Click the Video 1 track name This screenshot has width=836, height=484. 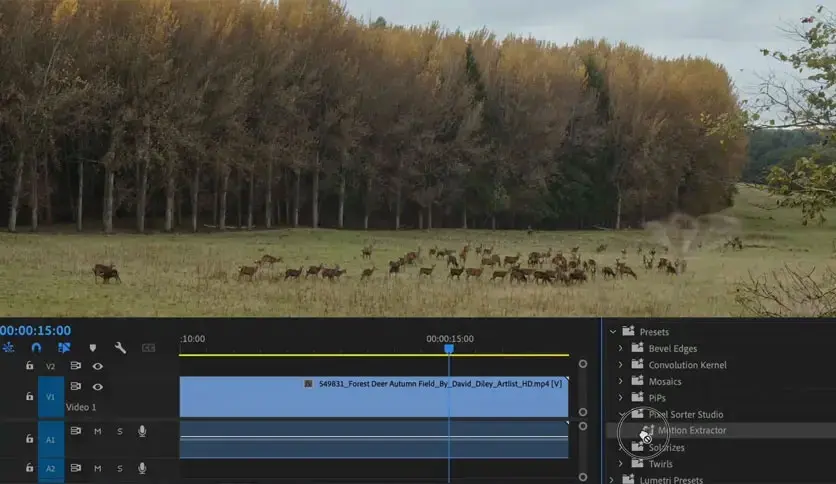pos(81,407)
